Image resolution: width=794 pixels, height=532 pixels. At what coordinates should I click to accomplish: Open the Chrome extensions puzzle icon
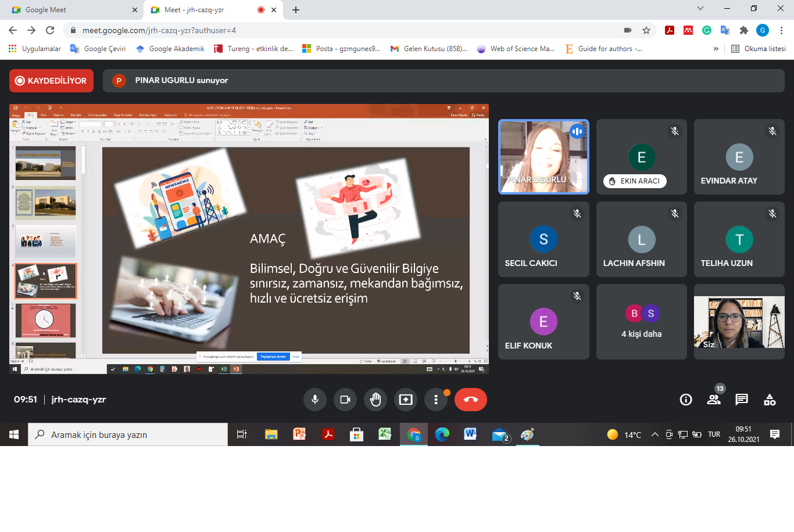click(744, 30)
